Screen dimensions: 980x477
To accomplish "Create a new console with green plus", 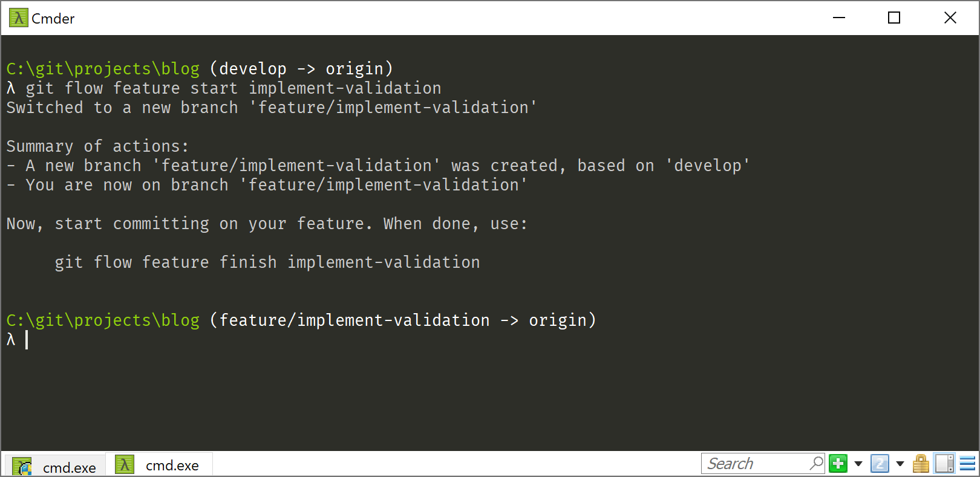I will (x=838, y=464).
